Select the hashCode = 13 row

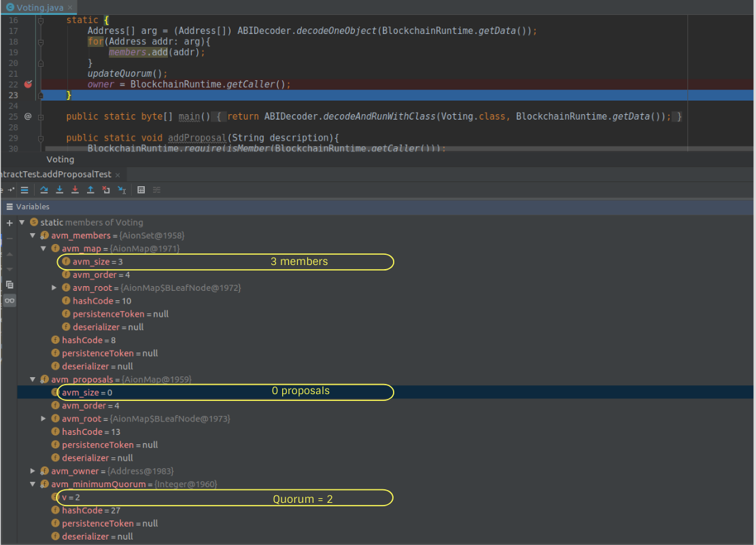tap(385, 432)
